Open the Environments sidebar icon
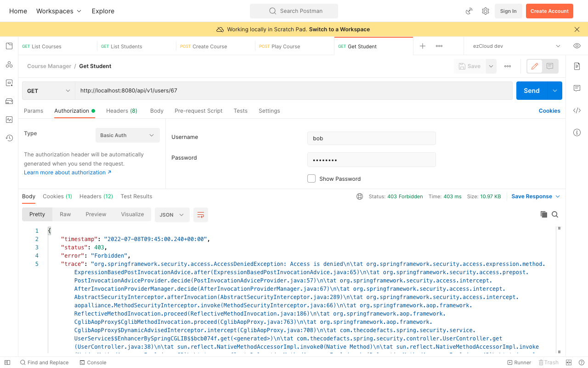Screen dimensions: 588x368 9,83
